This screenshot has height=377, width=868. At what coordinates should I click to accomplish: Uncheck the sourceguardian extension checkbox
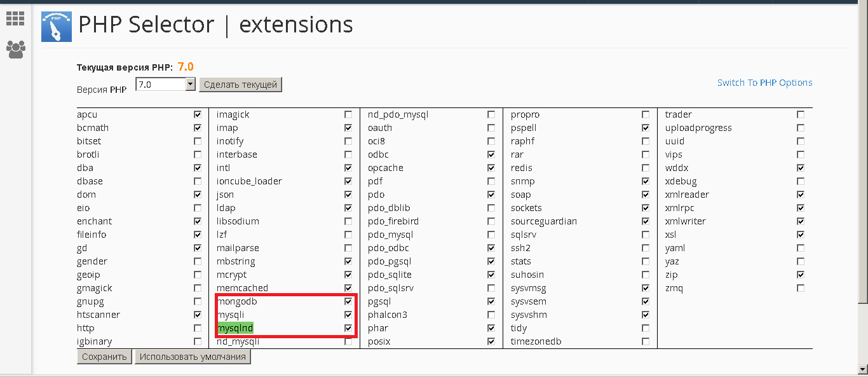646,221
